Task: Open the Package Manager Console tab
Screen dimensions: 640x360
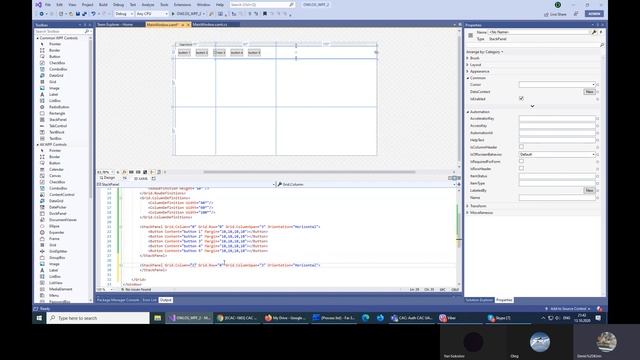Action: [x=118, y=300]
